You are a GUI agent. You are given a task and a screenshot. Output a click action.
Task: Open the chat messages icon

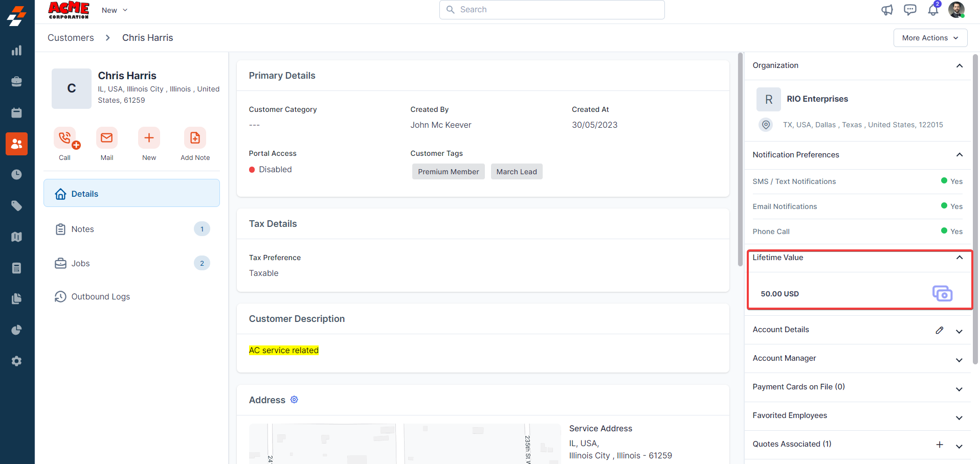tap(910, 10)
